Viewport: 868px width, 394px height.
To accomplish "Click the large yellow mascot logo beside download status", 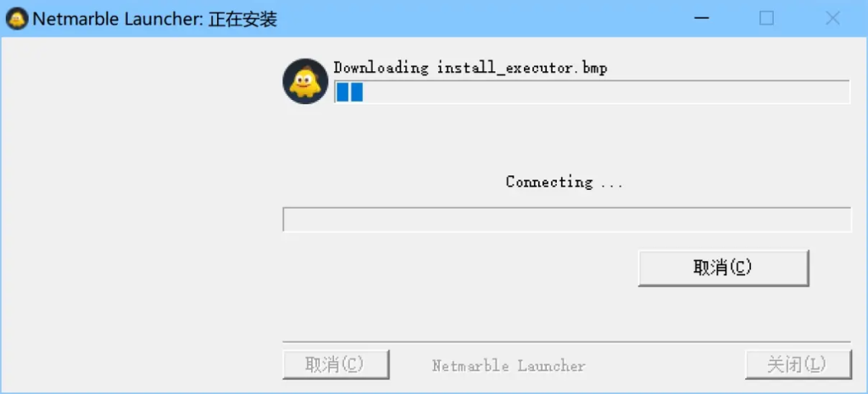I will point(305,81).
